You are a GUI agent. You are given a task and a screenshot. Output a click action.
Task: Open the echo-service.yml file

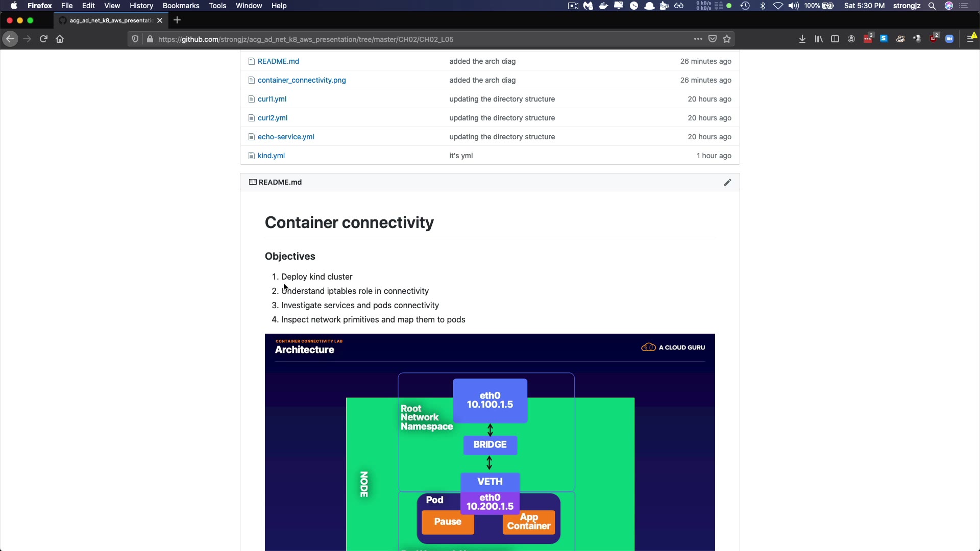click(x=286, y=137)
